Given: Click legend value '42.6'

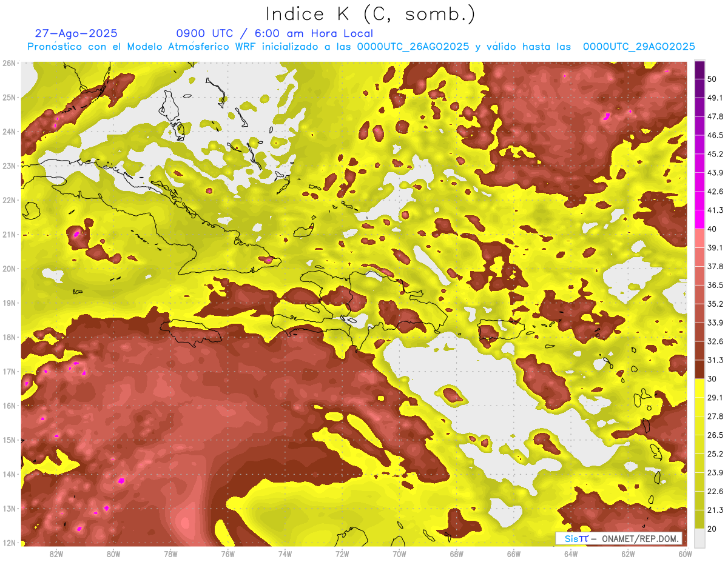Looking at the screenshot, I should 715,192.
